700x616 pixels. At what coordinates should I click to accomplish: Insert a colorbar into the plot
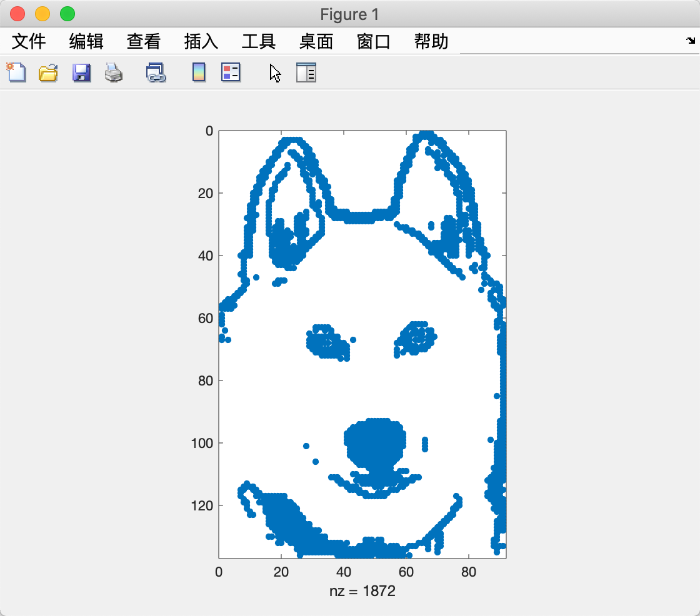[198, 72]
